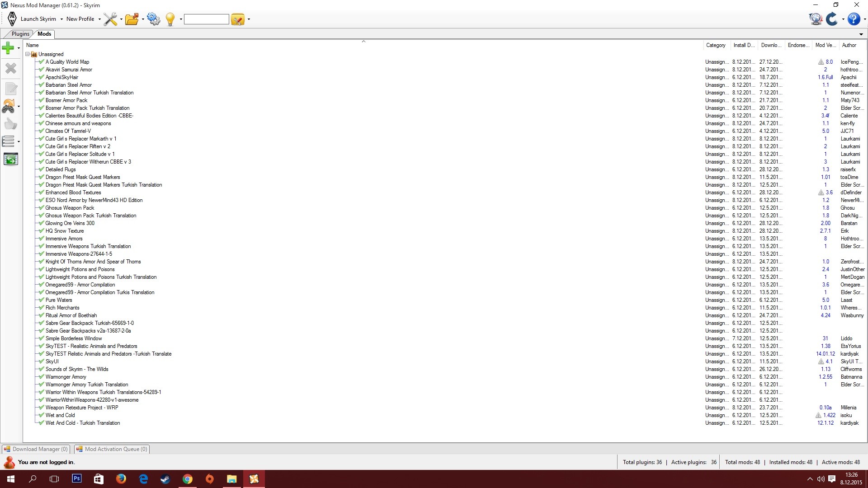The height and width of the screenshot is (488, 868).
Task: Select the Mods tab
Action: click(44, 34)
